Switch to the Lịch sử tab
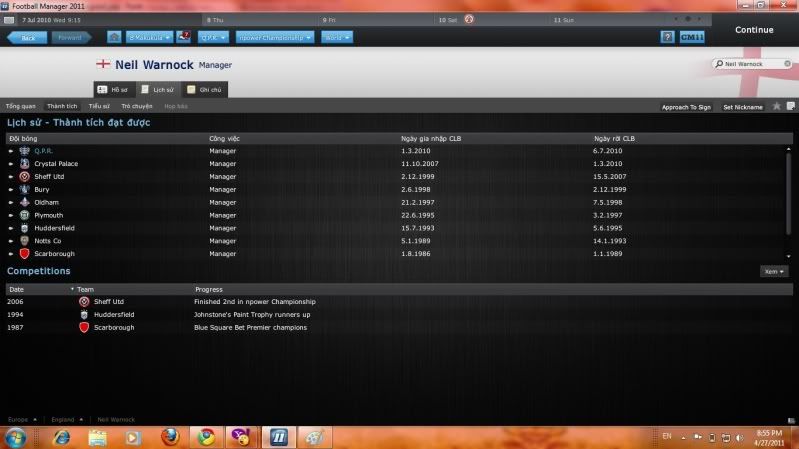This screenshot has width=799, height=449. pos(157,90)
